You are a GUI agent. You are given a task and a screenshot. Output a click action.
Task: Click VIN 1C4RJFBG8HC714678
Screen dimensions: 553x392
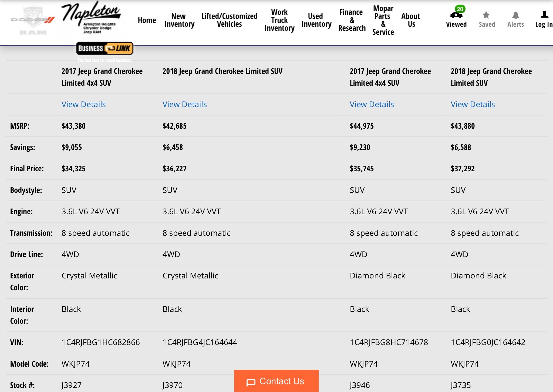click(389, 342)
